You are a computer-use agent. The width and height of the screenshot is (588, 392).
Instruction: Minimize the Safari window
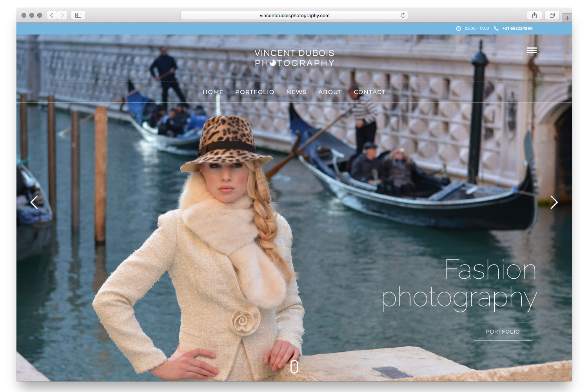click(32, 15)
